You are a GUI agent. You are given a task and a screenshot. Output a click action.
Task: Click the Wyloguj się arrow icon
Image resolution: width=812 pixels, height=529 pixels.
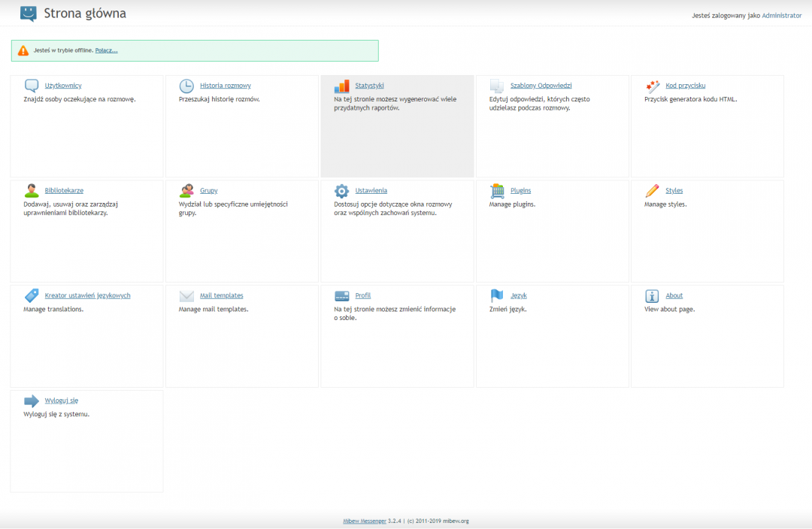pos(32,401)
